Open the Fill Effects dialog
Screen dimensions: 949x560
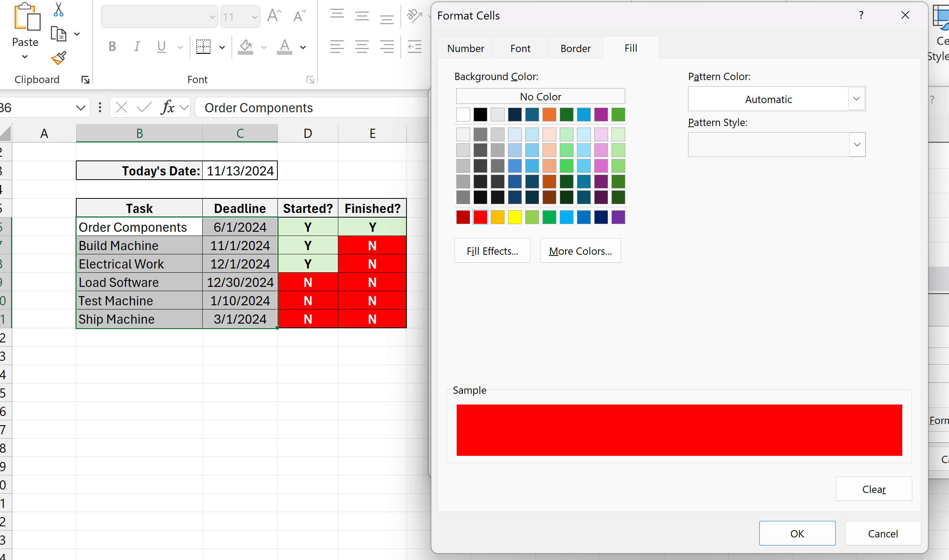coord(492,251)
